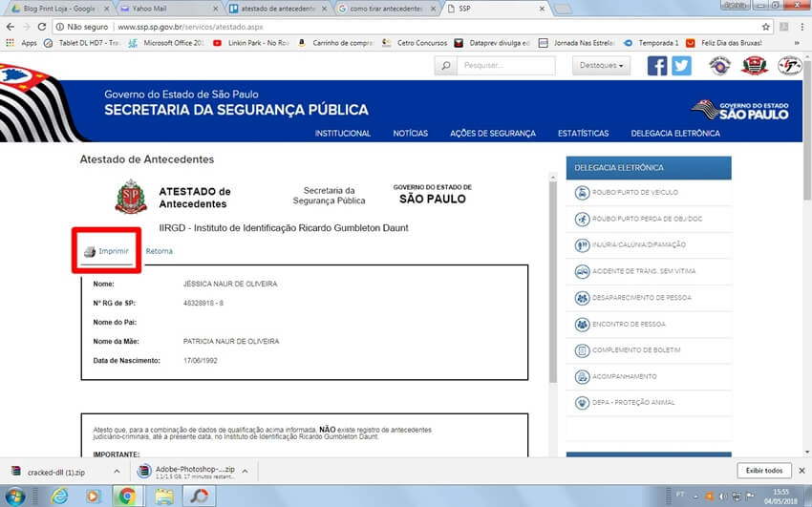The image size is (812, 507).
Task: Click the Desaparecimento de Pessoa icon
Action: [582, 298]
